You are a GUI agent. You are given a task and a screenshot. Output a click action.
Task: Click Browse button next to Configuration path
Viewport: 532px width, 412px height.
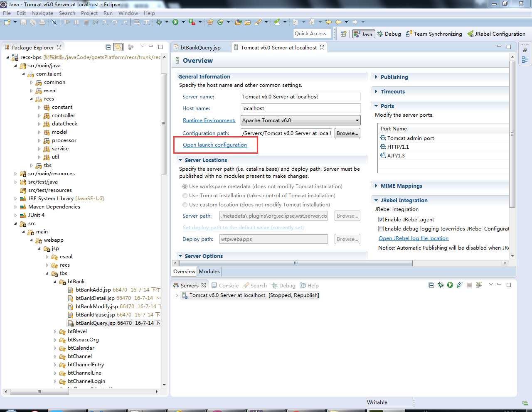coord(347,133)
